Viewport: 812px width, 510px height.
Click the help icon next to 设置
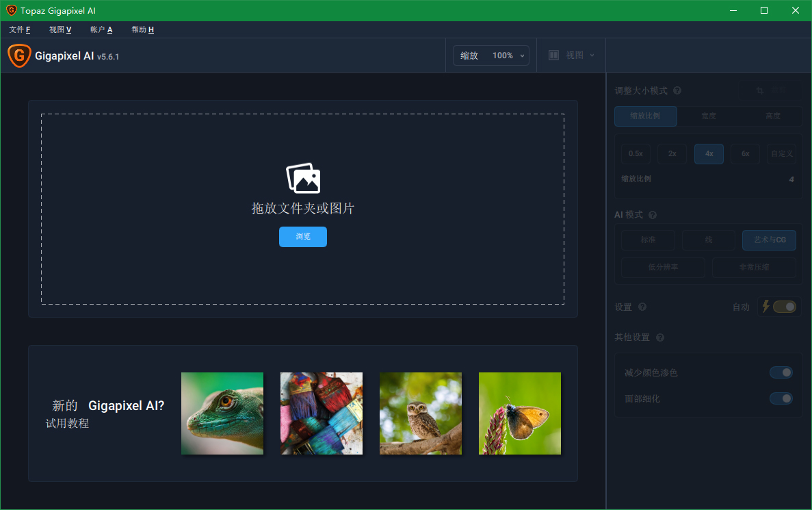[x=642, y=307]
